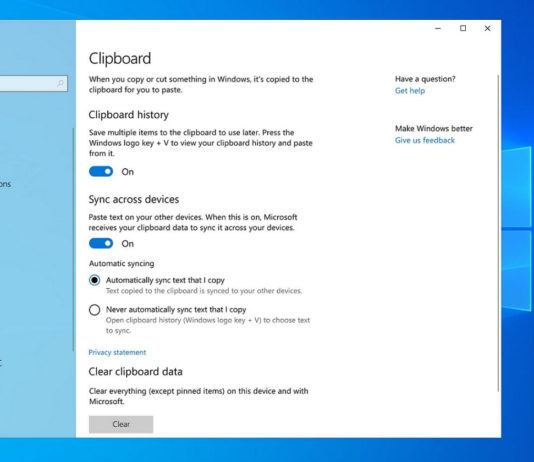
Task: Click the Automatic syncing label
Action: (122, 264)
